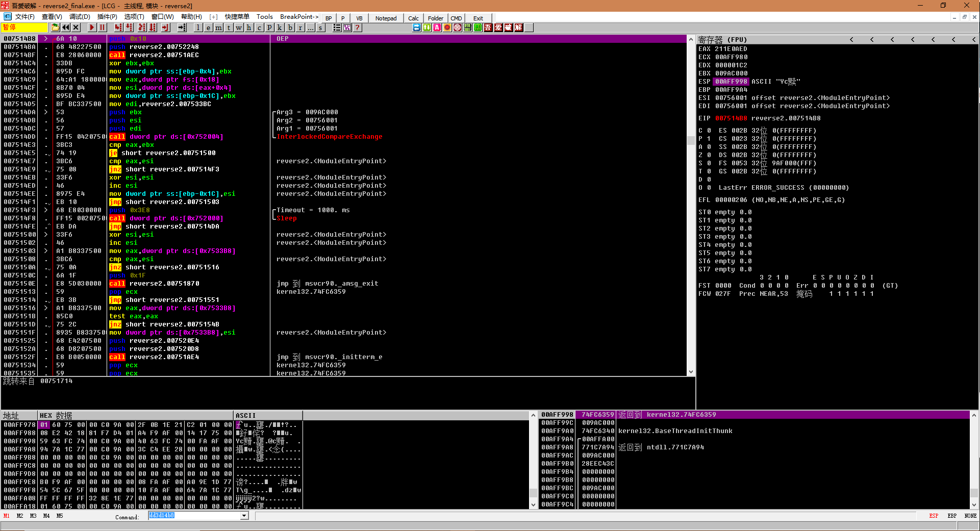Image resolution: width=980 pixels, height=531 pixels.
Task: Click the Execute till return icon
Action: [x=165, y=28]
